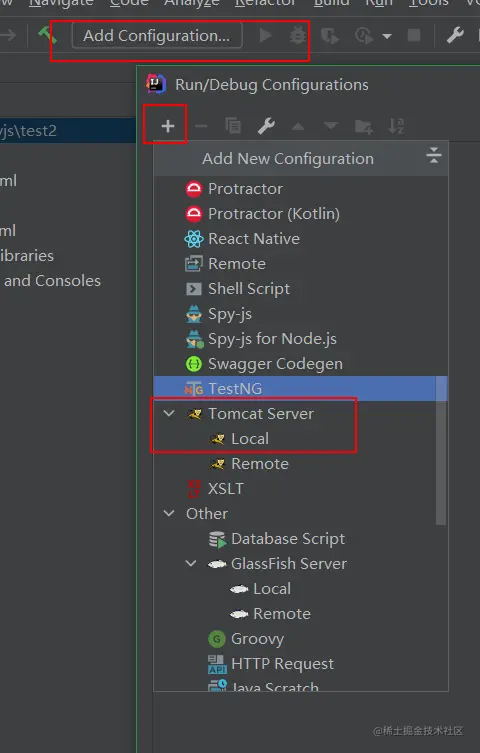The height and width of the screenshot is (753, 480).
Task: Open the Code menu
Action: coord(129,3)
